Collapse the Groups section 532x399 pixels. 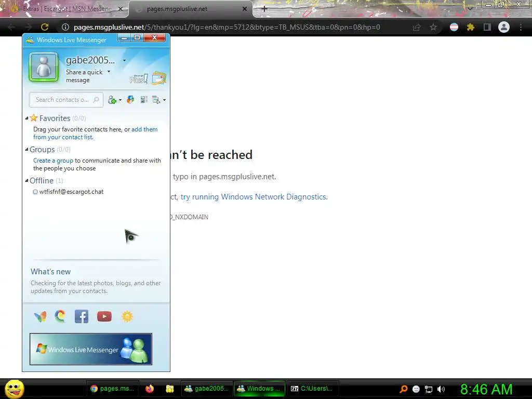point(26,149)
